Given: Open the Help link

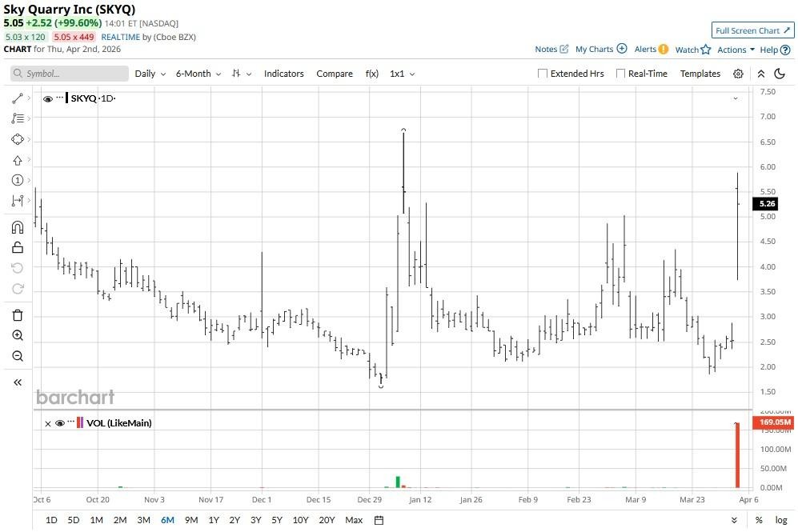Looking at the screenshot, I should pyautogui.click(x=775, y=50).
